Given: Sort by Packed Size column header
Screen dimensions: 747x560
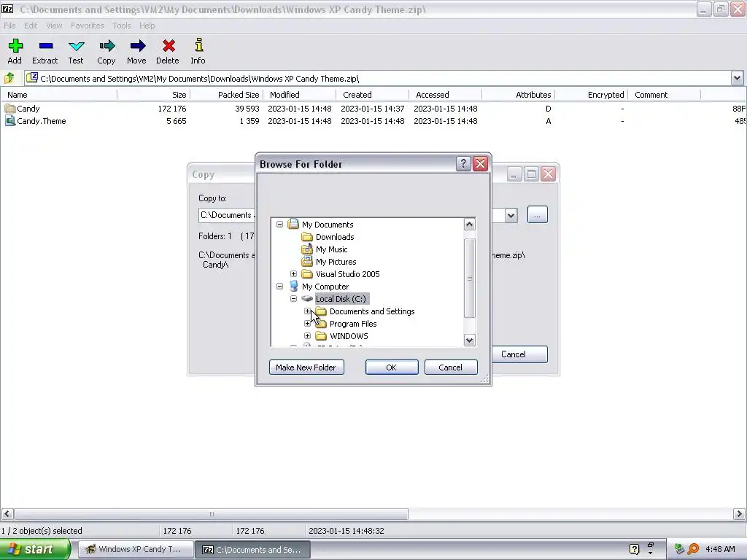Looking at the screenshot, I should [x=227, y=95].
